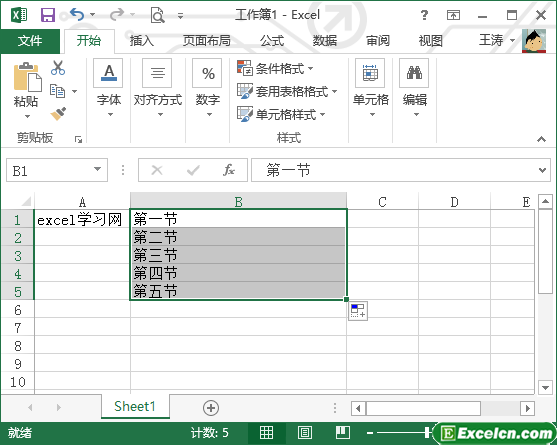Click the horizontal scrollbar left arrow
The image size is (557, 445).
[x=358, y=408]
